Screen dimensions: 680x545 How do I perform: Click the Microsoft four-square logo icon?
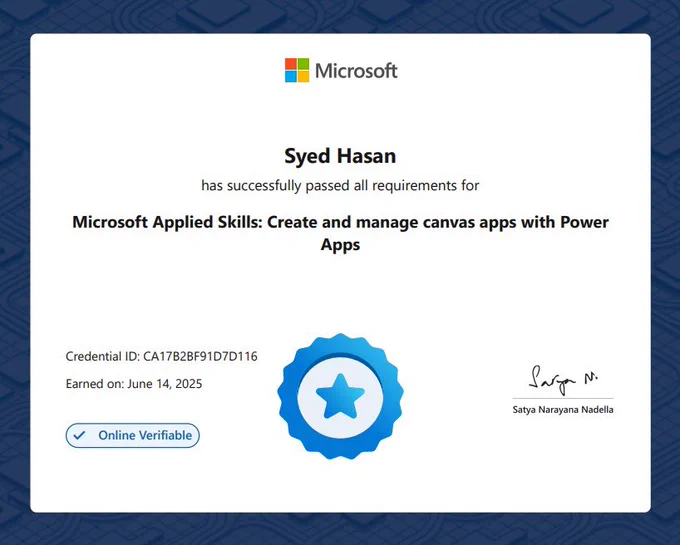point(297,70)
